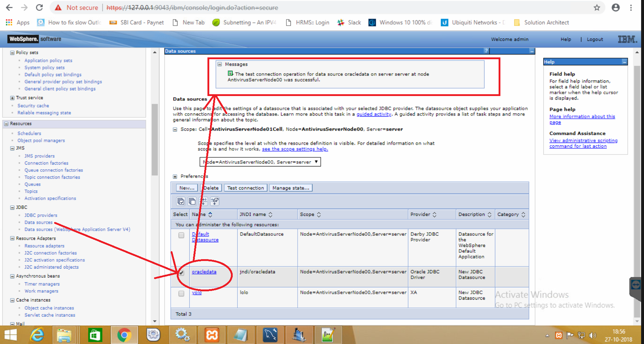This screenshot has width=644, height=344.
Task: Open Queue connection factories in navigation
Action: pyautogui.click(x=54, y=170)
